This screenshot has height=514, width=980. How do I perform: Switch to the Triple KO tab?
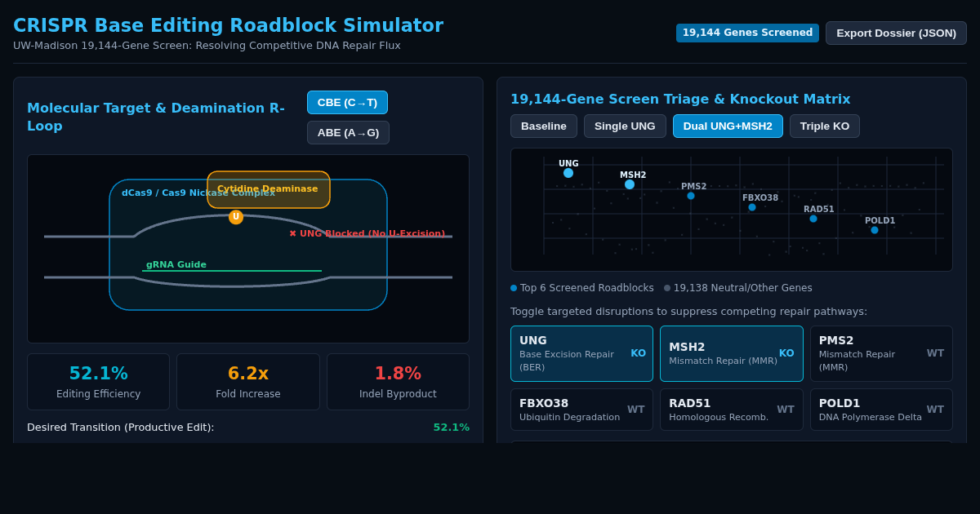825,126
